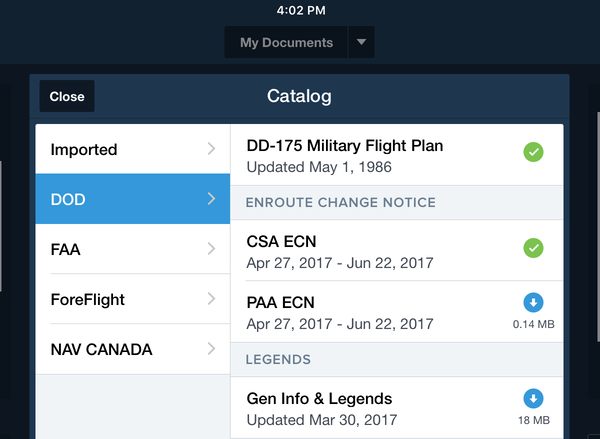Screen dimensions: 600x439
Task: Tap green checkmark next to CSA ECN
Action: click(533, 247)
